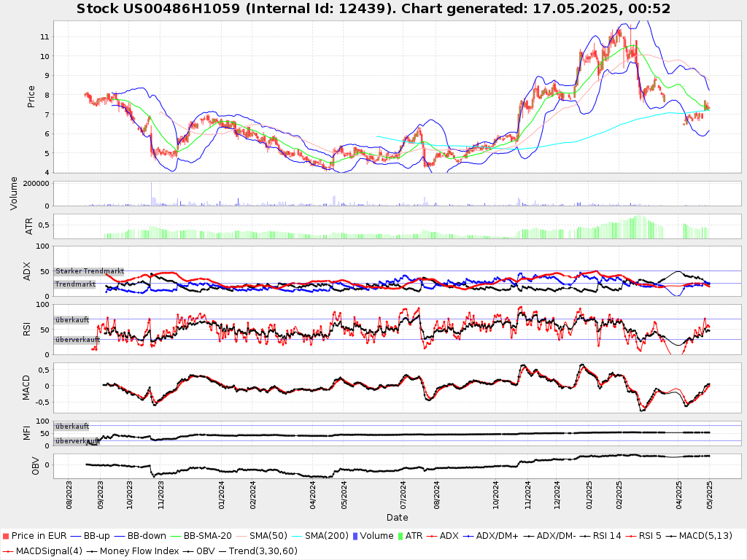Click the 04/2025 date tick label

coord(679,495)
